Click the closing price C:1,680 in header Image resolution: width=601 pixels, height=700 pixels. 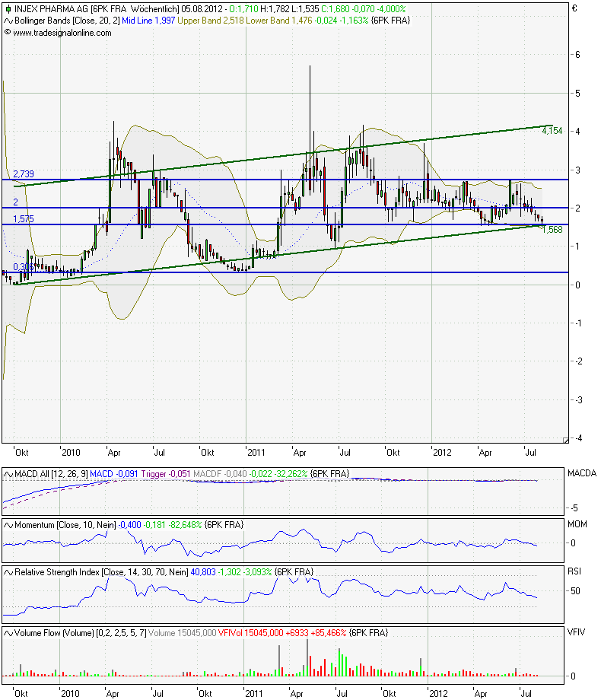(x=335, y=9)
